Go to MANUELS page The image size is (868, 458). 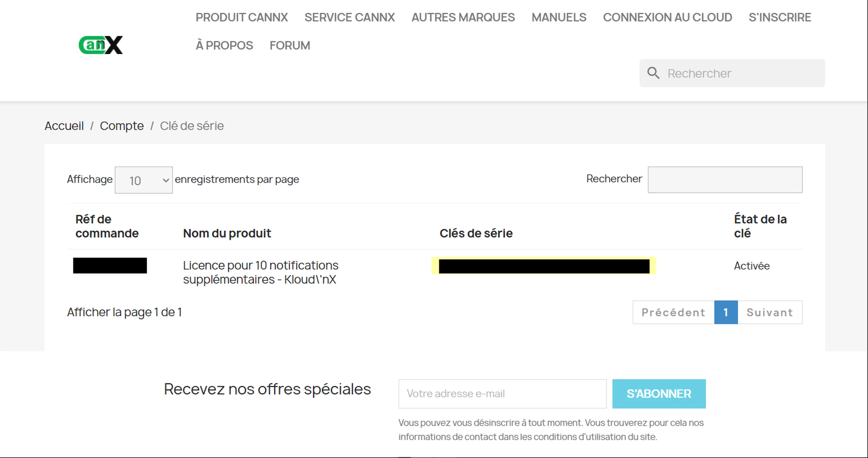[x=559, y=17]
